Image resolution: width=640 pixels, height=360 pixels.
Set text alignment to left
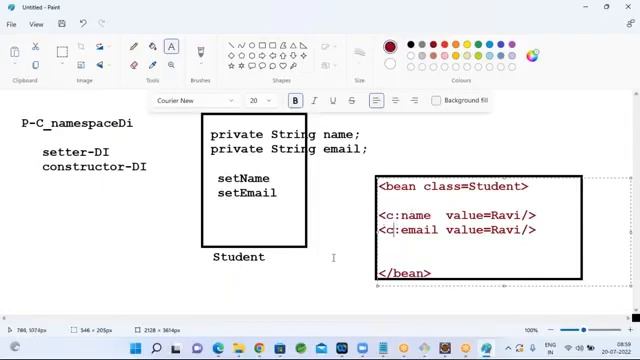coord(376,101)
